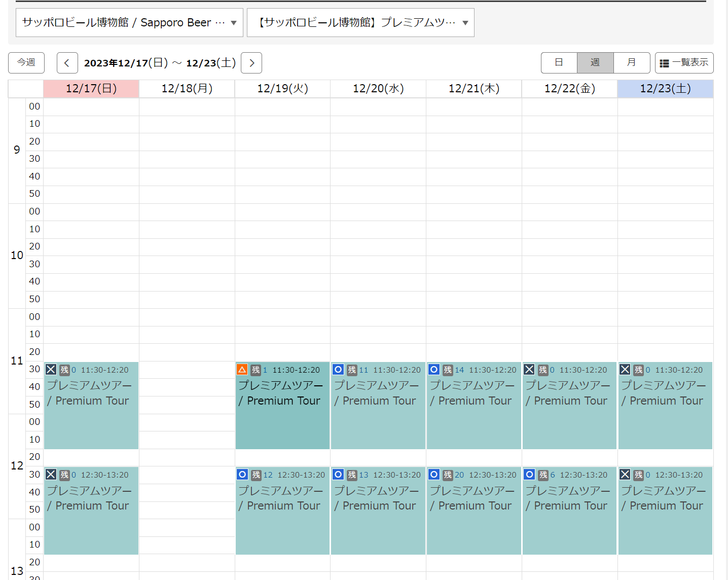
Task: Switch to 日 day view tab
Action: tap(559, 63)
